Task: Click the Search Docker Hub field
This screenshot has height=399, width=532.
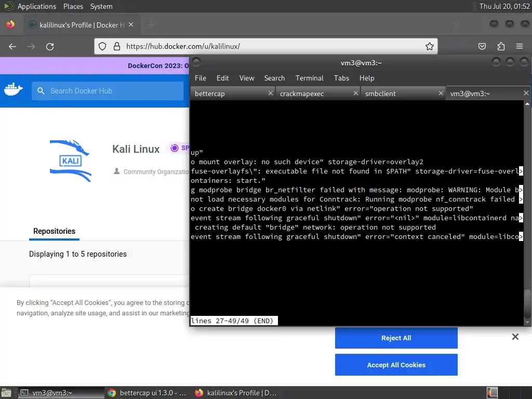Action: coord(108,91)
